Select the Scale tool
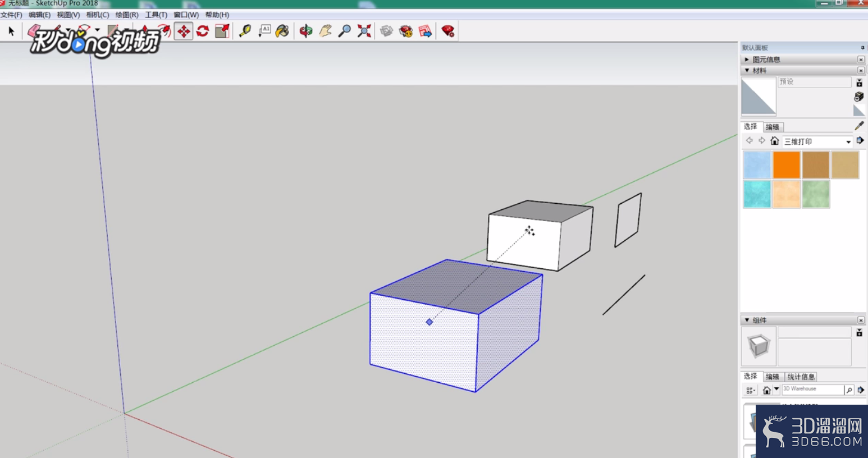The height and width of the screenshot is (458, 868). (x=222, y=31)
